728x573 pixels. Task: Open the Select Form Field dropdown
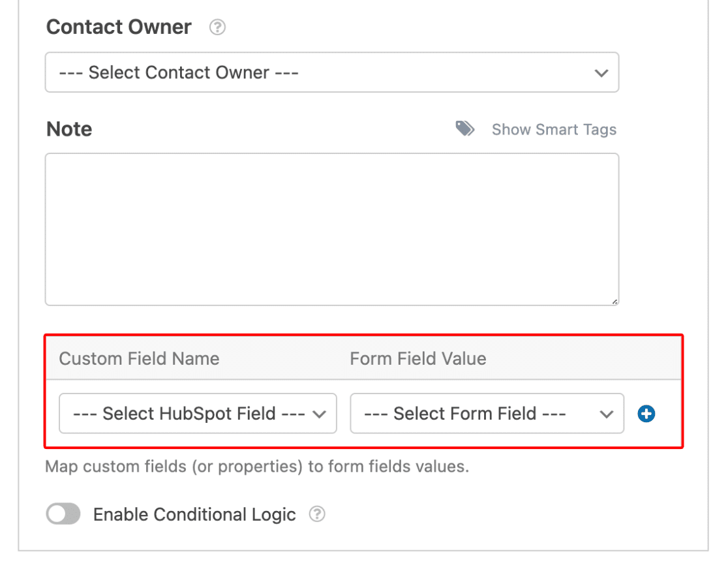487,413
